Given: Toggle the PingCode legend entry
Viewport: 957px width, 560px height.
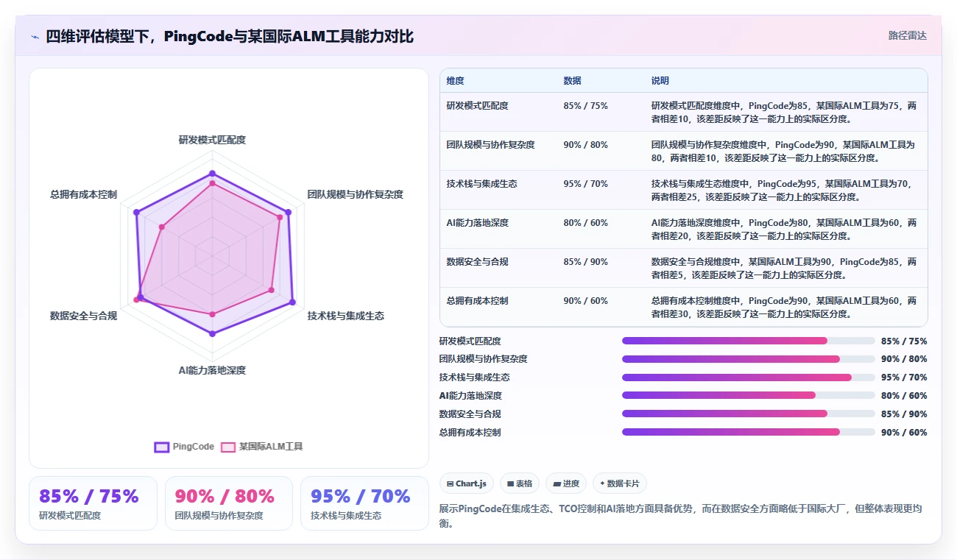Looking at the screenshot, I should point(184,447).
